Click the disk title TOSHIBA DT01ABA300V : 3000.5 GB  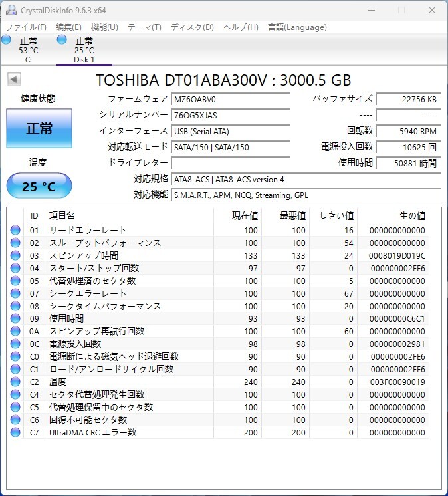[223, 80]
